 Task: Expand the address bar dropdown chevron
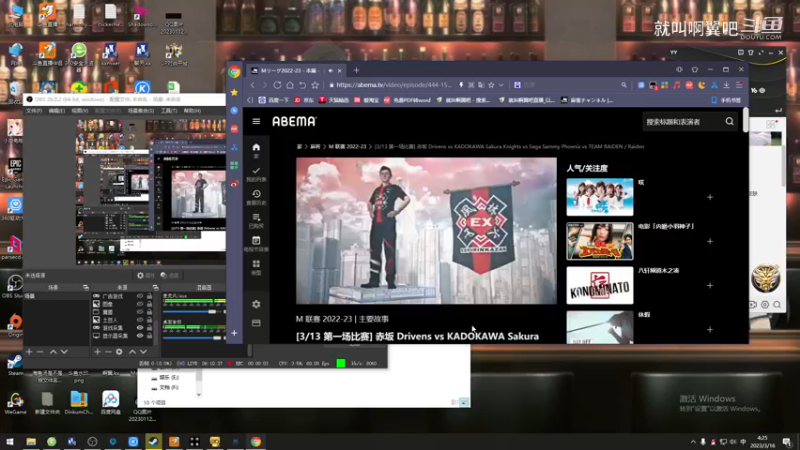[x=501, y=85]
